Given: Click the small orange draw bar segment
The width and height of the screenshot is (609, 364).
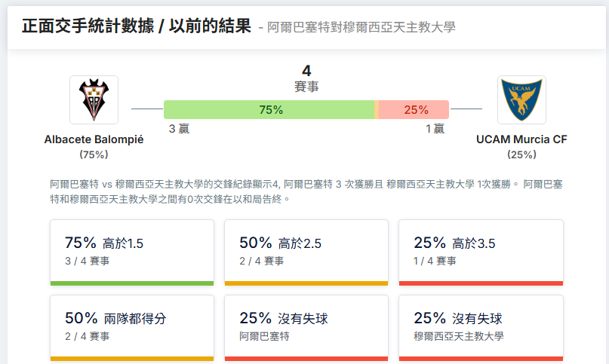Looking at the screenshot, I should [x=377, y=110].
